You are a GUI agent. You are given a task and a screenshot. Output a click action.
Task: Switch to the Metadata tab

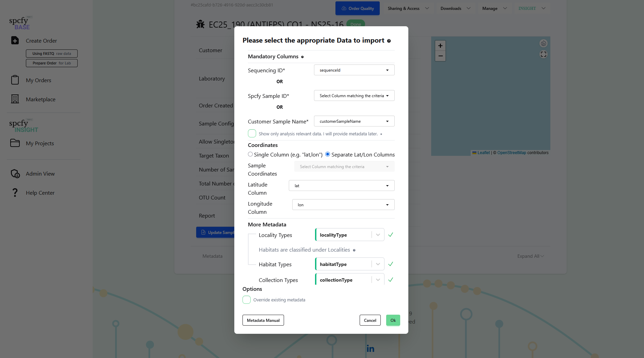point(213,256)
